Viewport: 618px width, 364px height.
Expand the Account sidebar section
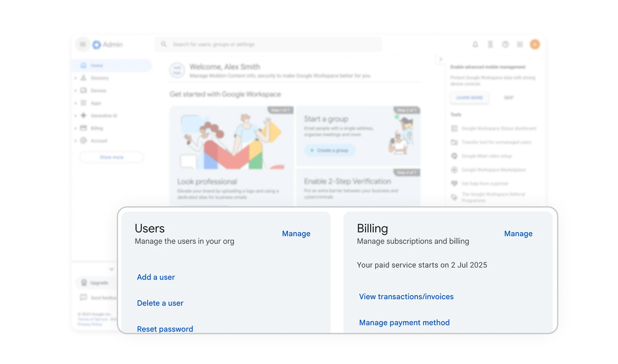pos(75,140)
